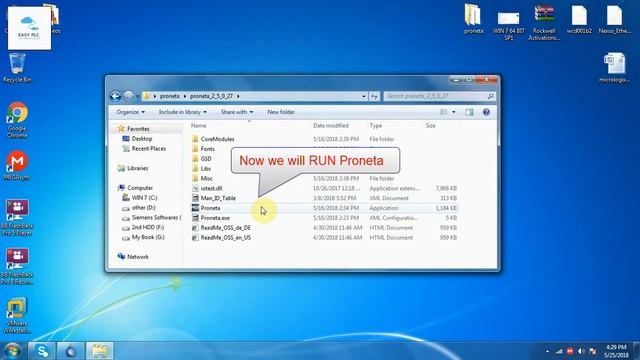Viewport: 640px width, 360px height.
Task: Show hidden system tray icons
Action: click(x=547, y=351)
